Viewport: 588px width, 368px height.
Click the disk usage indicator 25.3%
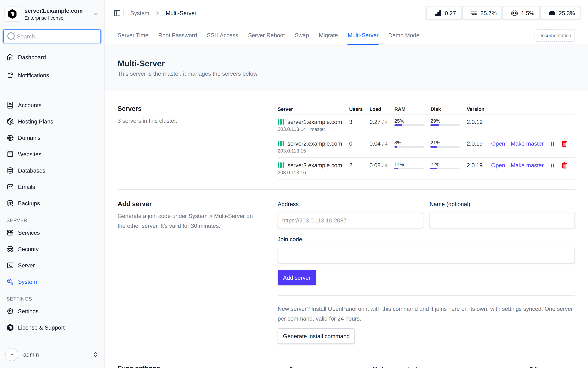click(x=560, y=13)
